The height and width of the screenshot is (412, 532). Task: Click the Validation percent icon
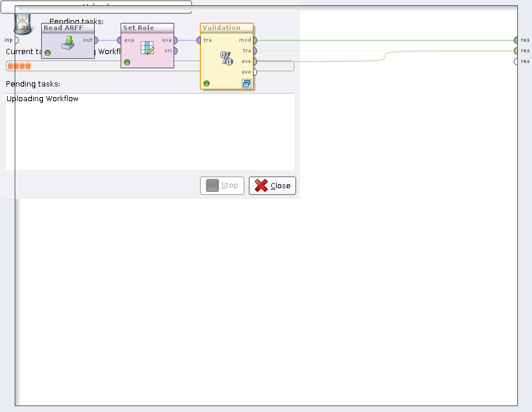tap(226, 58)
